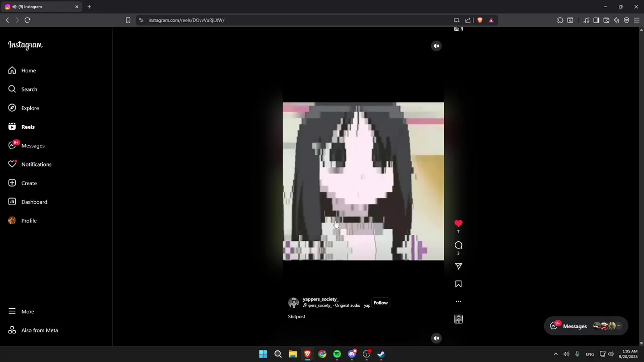Image resolution: width=644 pixels, height=362 pixels.
Task: Share the reel with the paper plane icon
Action: 458,266
